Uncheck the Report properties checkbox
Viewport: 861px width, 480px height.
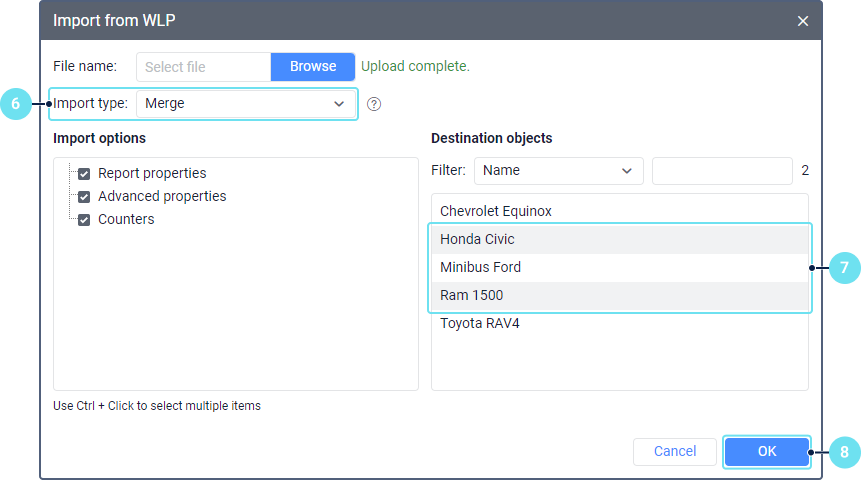[x=84, y=174]
